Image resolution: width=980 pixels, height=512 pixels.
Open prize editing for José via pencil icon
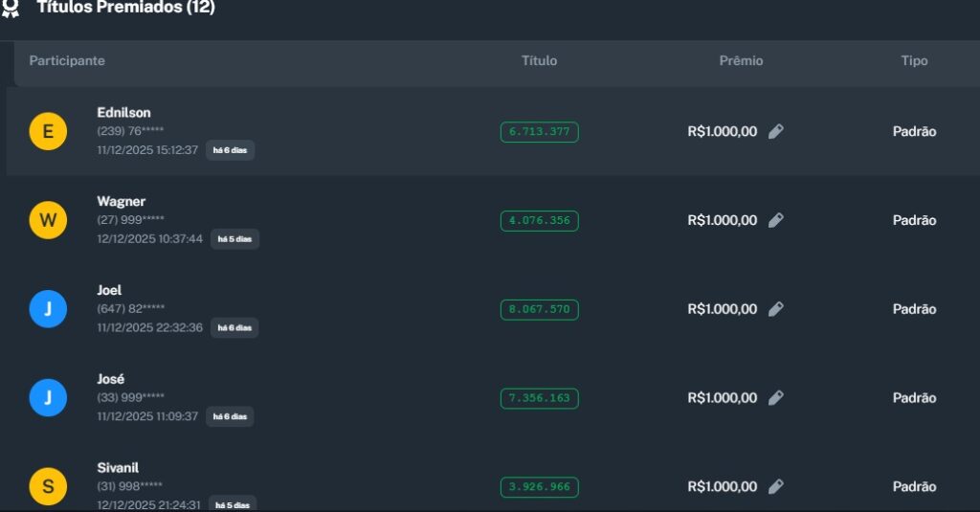[776, 397]
